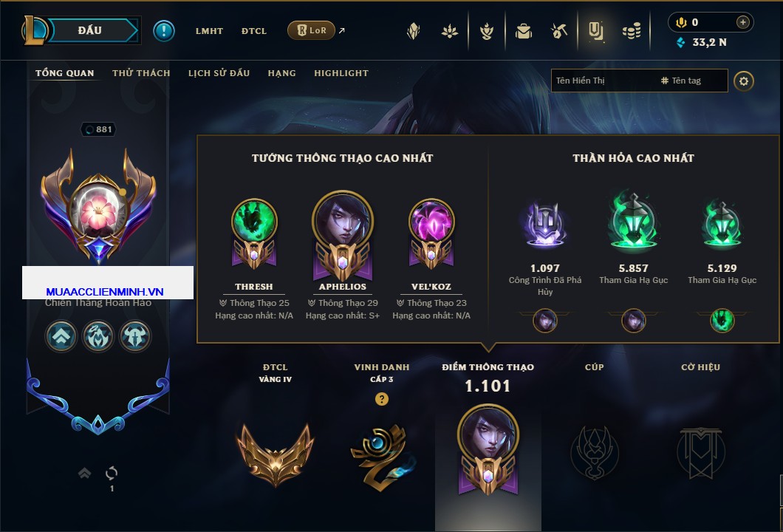Switch to the LỊCH SỬ ĐẤU tab
The height and width of the screenshot is (532, 783).
219,73
